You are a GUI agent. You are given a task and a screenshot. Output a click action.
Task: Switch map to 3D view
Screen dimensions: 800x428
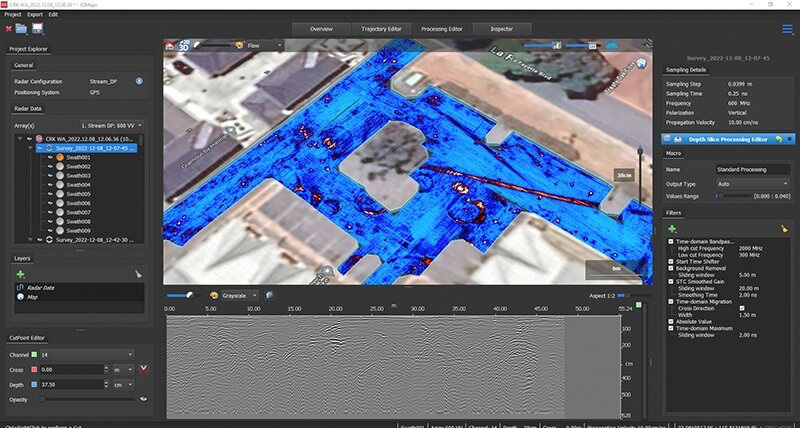pyautogui.click(x=184, y=45)
